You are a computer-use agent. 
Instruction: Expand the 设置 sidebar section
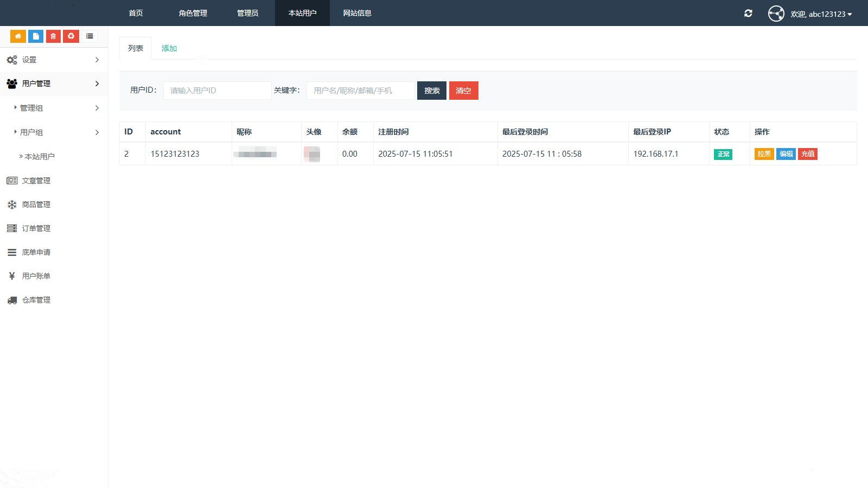(54, 60)
